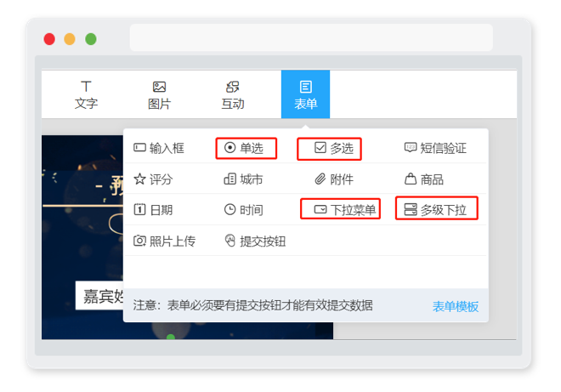Viewport: 561px width, 392px height.
Task: Click the interaction icon above 互动
Action: [233, 87]
